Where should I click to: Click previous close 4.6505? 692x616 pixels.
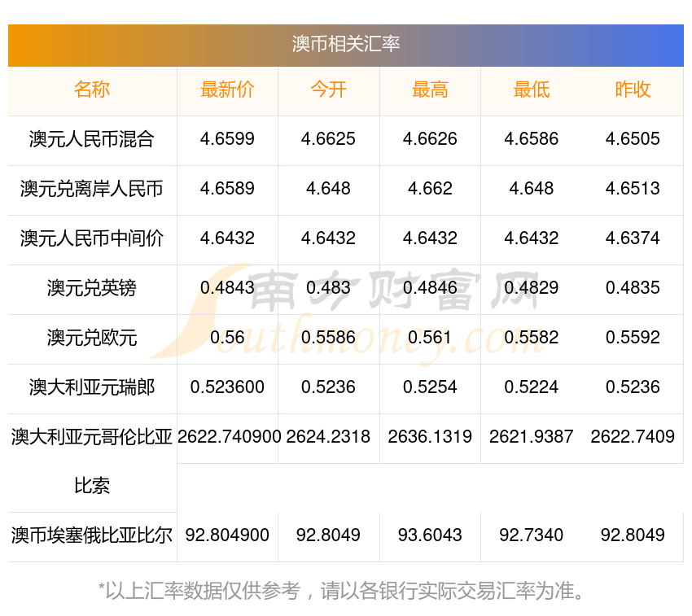pos(633,139)
